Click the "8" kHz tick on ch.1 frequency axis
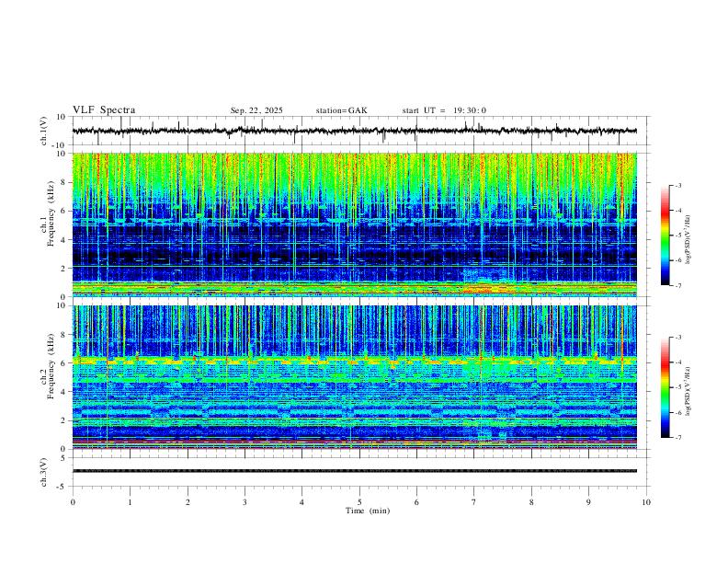The height and width of the screenshot is (563, 728). [x=63, y=182]
